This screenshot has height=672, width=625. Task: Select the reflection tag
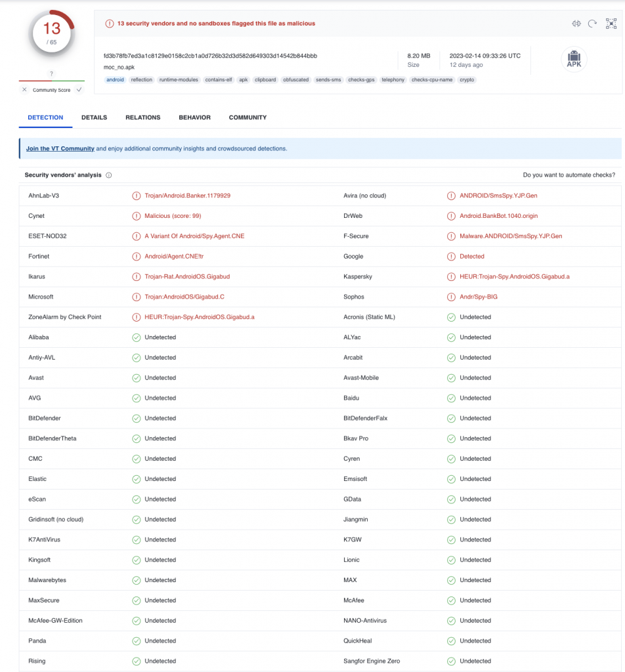click(x=141, y=79)
